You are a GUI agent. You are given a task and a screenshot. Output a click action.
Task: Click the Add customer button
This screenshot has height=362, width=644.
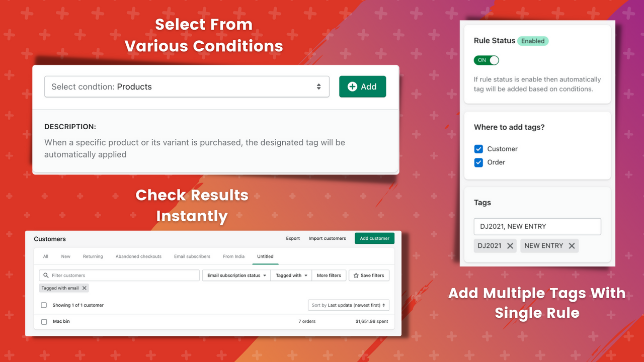point(375,238)
